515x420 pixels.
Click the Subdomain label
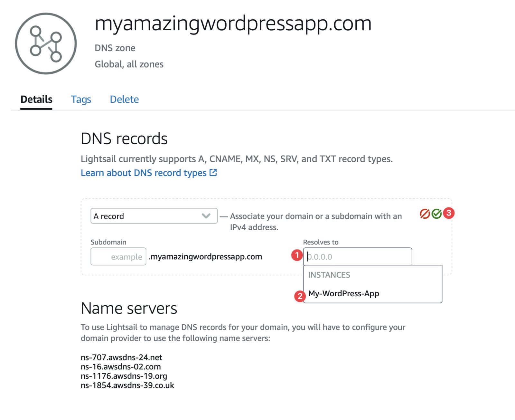tap(108, 242)
